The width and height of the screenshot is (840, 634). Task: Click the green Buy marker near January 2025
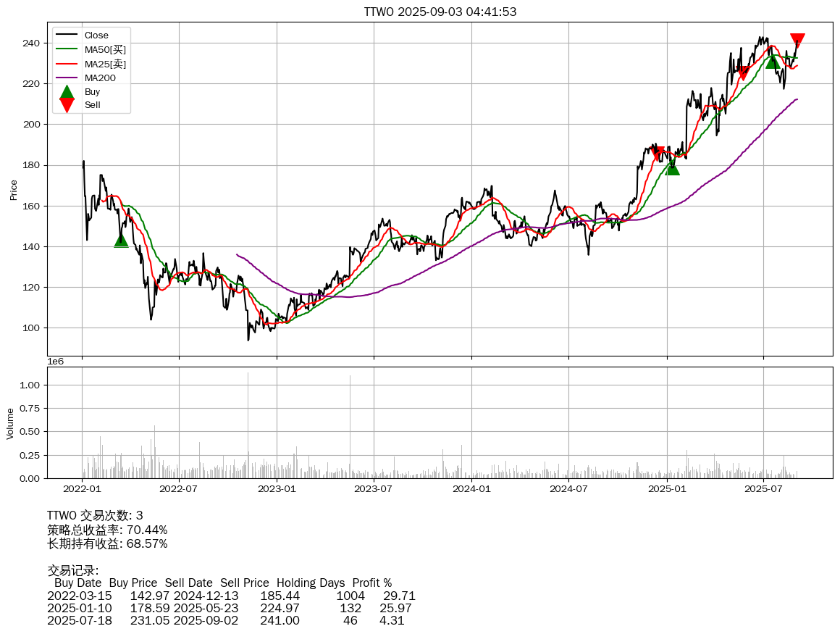[672, 167]
